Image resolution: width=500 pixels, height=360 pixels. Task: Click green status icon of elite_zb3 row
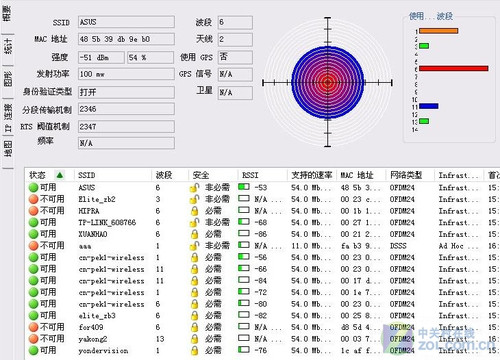click(33, 315)
